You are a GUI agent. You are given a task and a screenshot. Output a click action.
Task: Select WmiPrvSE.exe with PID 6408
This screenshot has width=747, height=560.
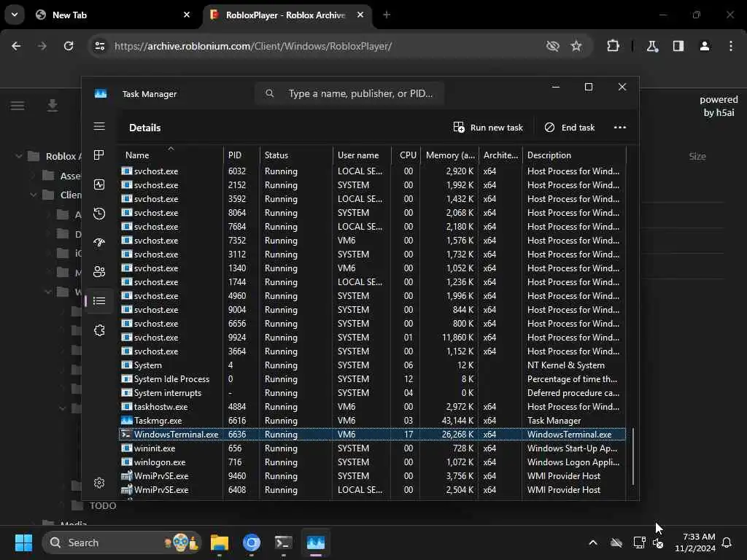click(x=372, y=489)
